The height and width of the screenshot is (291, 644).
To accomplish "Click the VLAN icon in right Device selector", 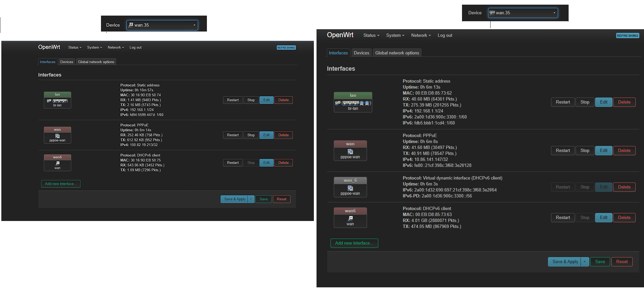I will (x=492, y=13).
